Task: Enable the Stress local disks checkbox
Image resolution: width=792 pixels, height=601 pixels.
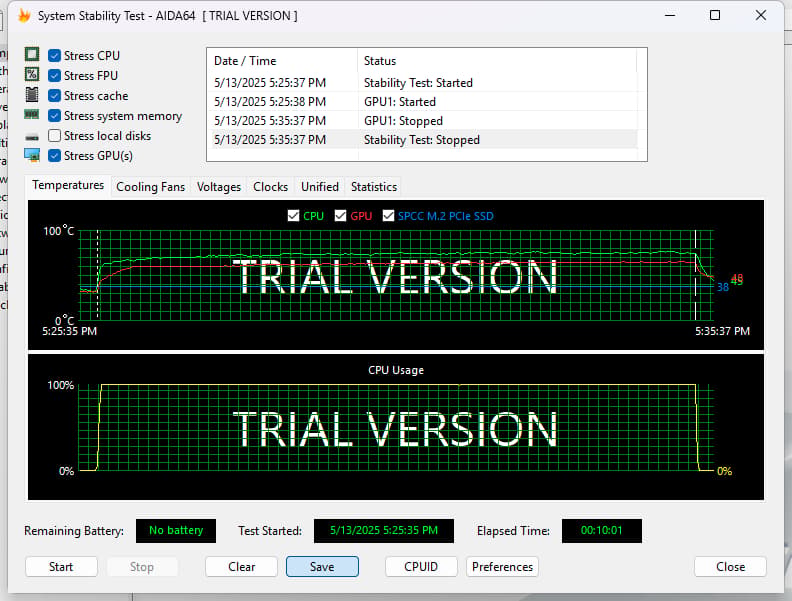Action: click(x=55, y=135)
